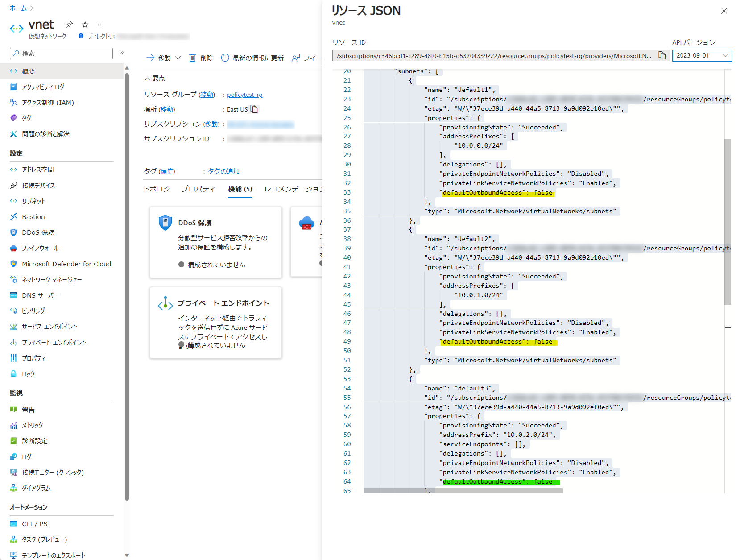Click the JSON viewer horizontal scrollbar
The image size is (740, 560).
pos(463,490)
